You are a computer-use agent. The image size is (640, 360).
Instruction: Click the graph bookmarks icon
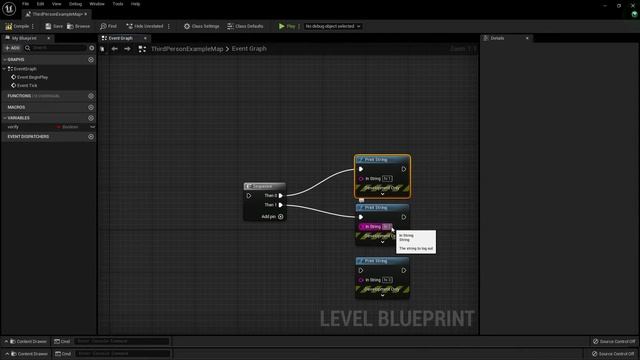click(x=102, y=49)
